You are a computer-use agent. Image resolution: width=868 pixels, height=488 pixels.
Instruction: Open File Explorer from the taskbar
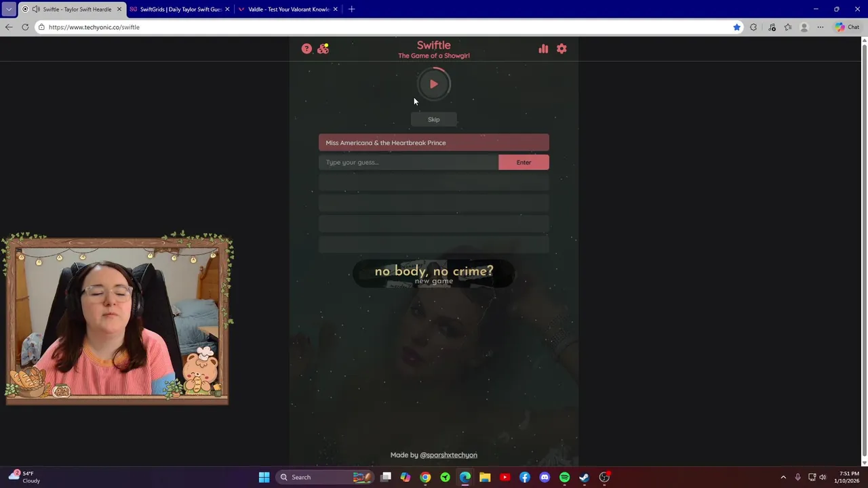pos(485,477)
